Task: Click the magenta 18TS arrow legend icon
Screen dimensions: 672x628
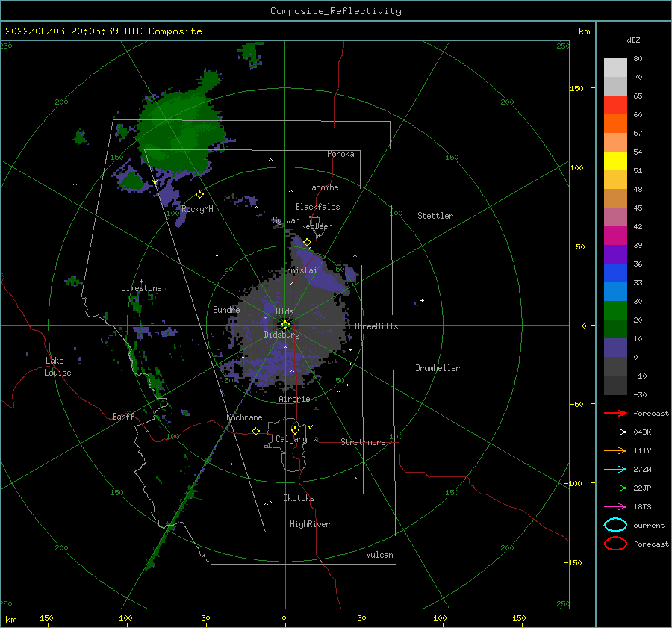Action: tap(615, 507)
